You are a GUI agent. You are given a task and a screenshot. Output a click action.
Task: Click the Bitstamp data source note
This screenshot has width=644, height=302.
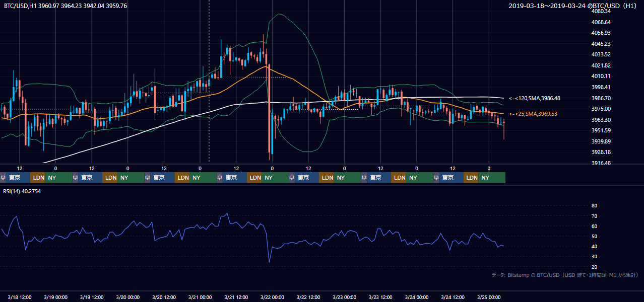[565, 275]
